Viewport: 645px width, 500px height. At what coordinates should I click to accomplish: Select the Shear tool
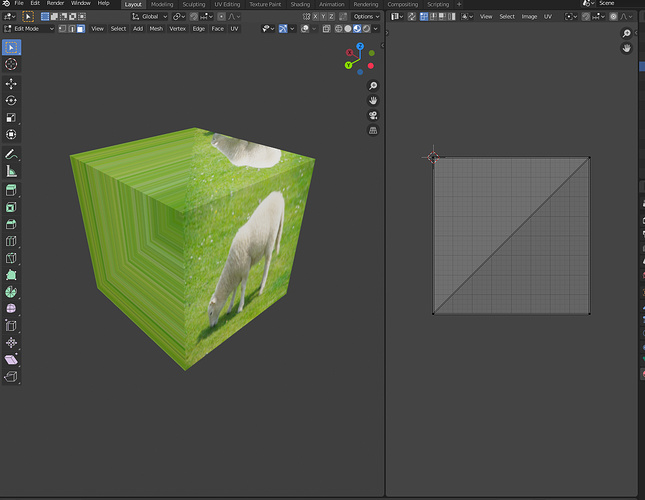[x=11, y=360]
